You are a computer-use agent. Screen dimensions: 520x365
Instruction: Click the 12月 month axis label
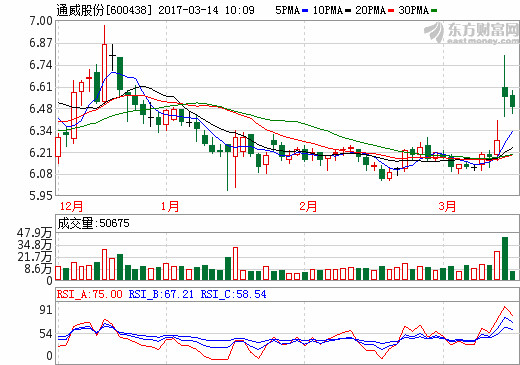[71, 206]
